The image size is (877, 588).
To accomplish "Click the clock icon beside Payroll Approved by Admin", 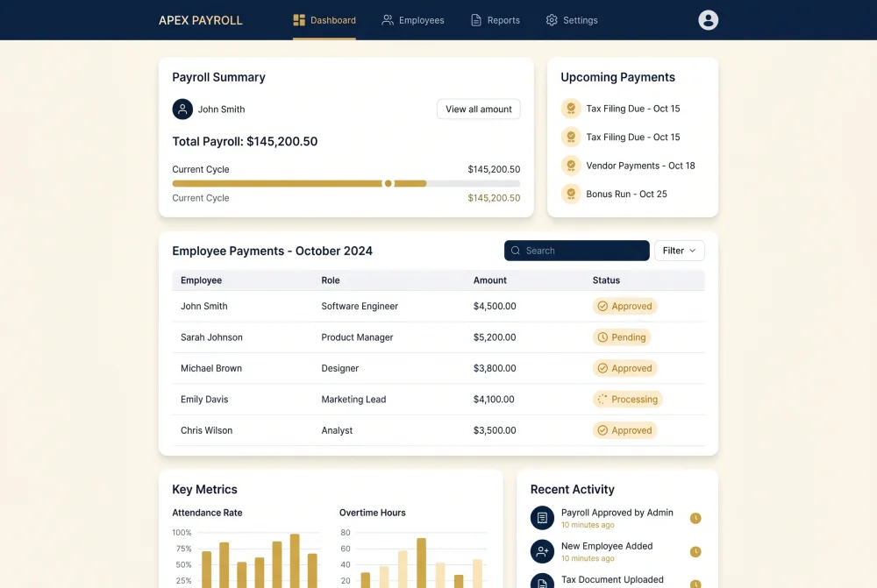I will (x=695, y=518).
